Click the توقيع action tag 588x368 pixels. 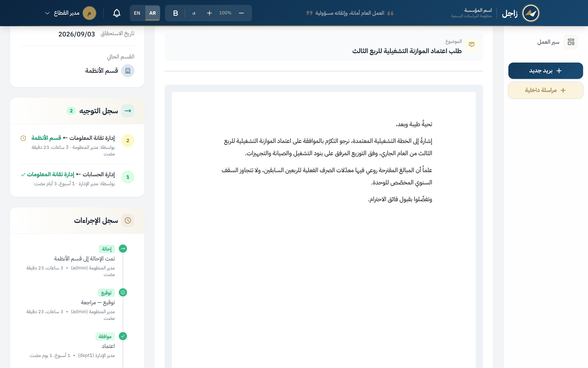point(106,293)
